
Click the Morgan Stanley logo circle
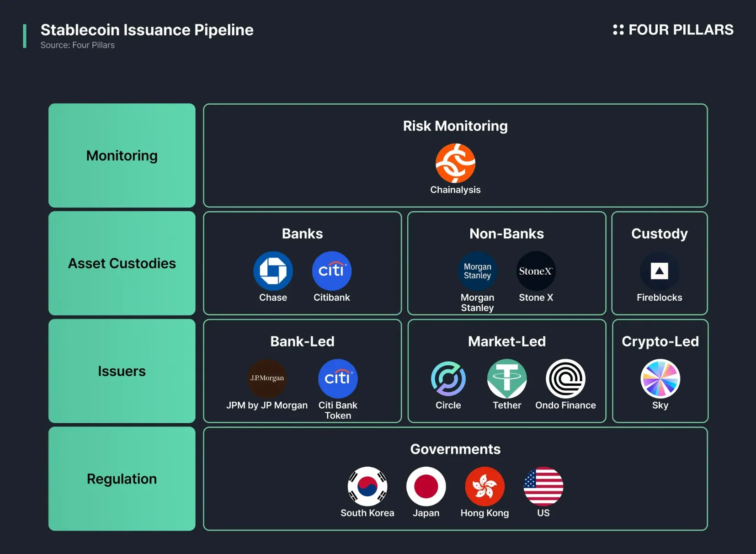click(x=477, y=271)
